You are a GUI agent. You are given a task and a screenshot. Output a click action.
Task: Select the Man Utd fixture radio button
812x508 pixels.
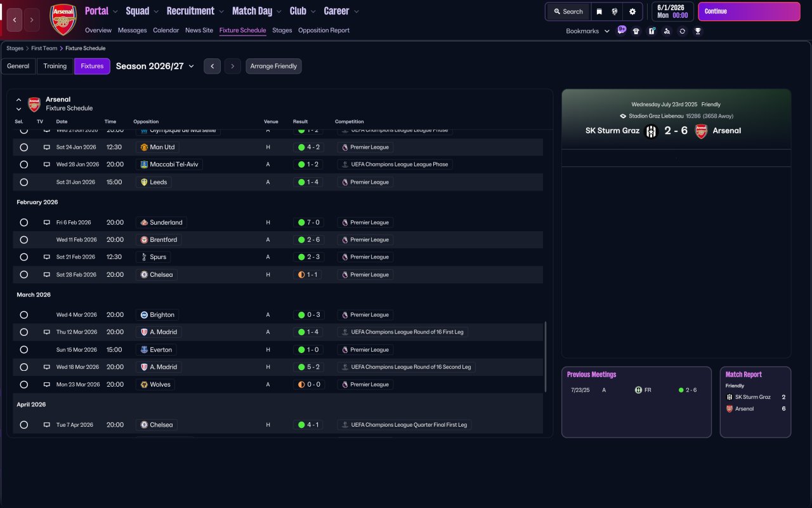pyautogui.click(x=24, y=147)
